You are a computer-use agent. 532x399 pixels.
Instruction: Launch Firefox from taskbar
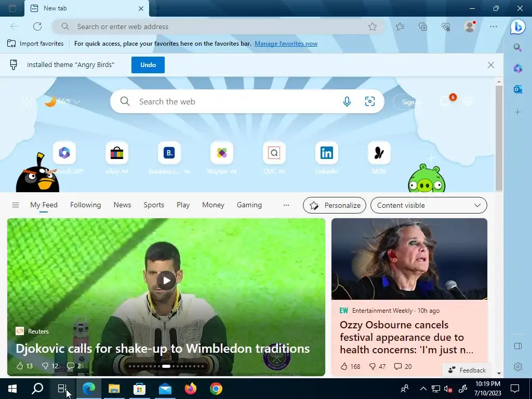[x=190, y=389]
